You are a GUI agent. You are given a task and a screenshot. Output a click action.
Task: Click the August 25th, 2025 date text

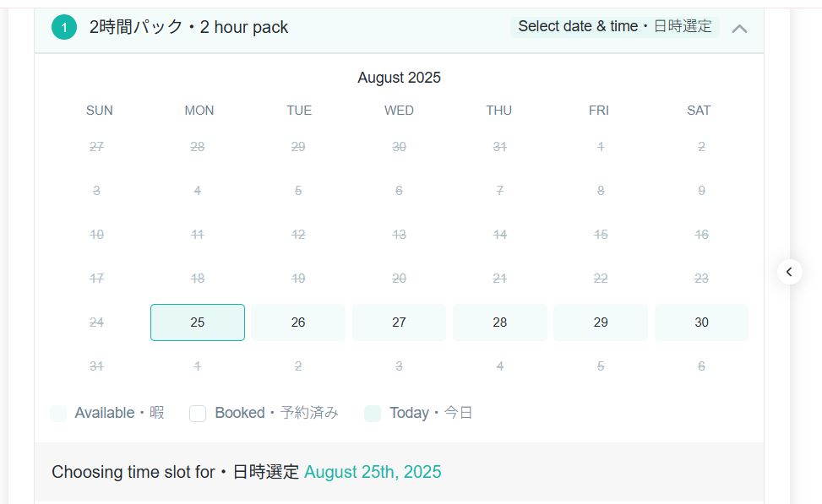pos(373,472)
